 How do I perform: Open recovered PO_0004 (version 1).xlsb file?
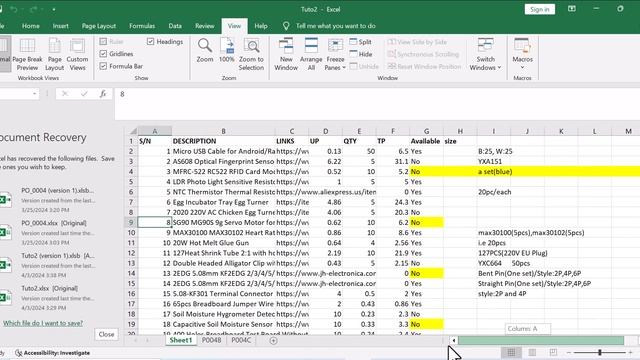point(48,200)
